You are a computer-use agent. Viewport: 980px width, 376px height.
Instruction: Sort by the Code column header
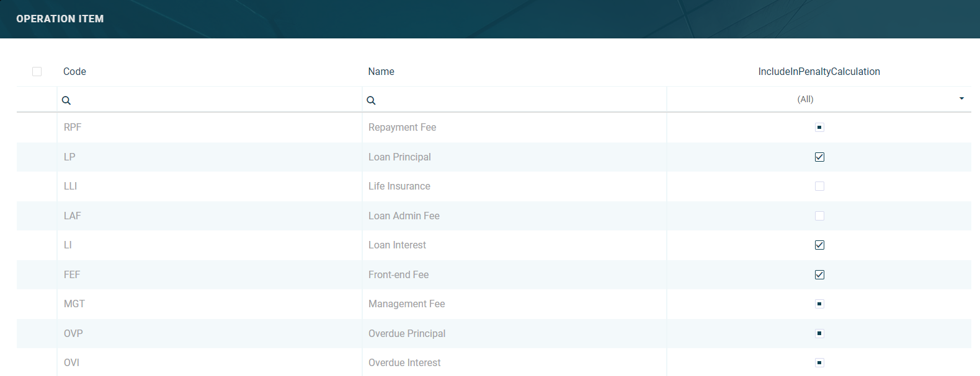74,72
